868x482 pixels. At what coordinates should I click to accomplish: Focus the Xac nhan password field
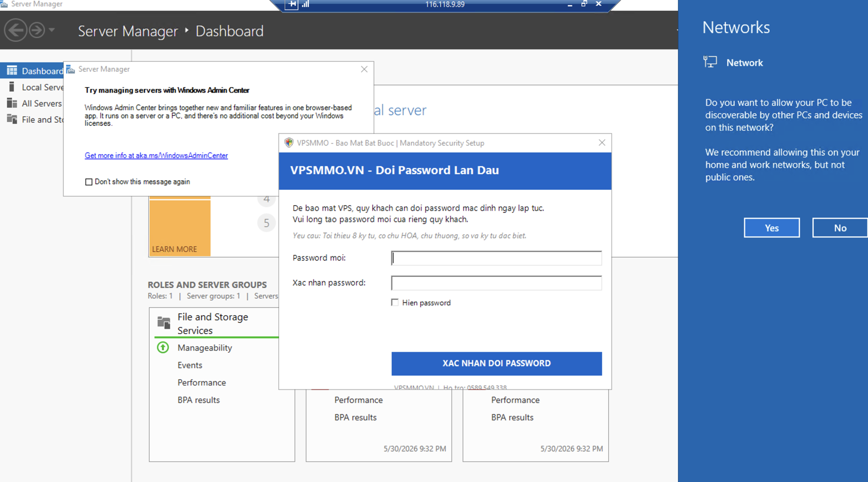496,283
